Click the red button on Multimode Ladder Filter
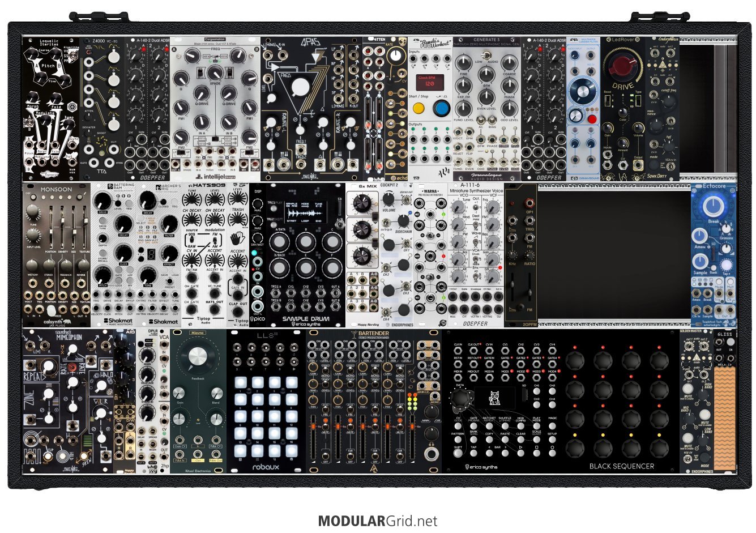 click(x=592, y=119)
